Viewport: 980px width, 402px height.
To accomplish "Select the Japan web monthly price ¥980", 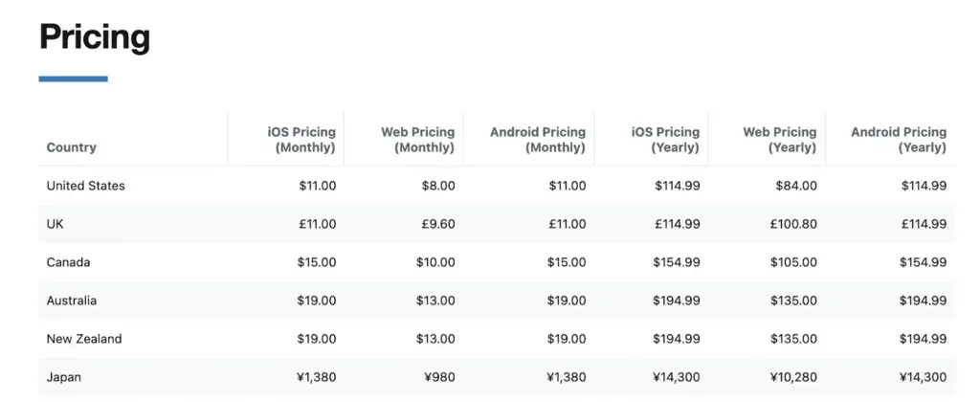I will click(x=438, y=377).
